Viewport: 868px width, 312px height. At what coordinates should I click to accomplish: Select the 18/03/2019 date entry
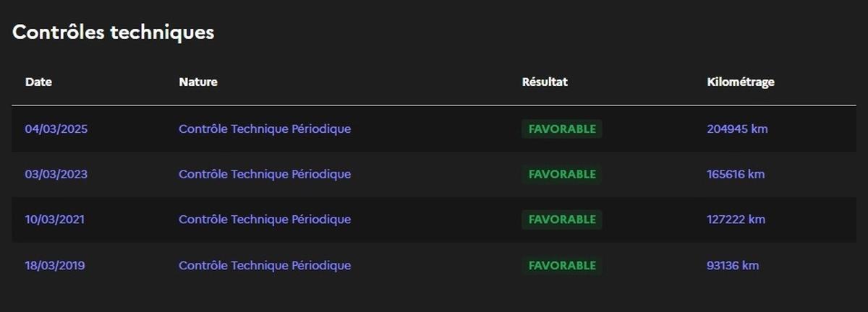point(55,266)
